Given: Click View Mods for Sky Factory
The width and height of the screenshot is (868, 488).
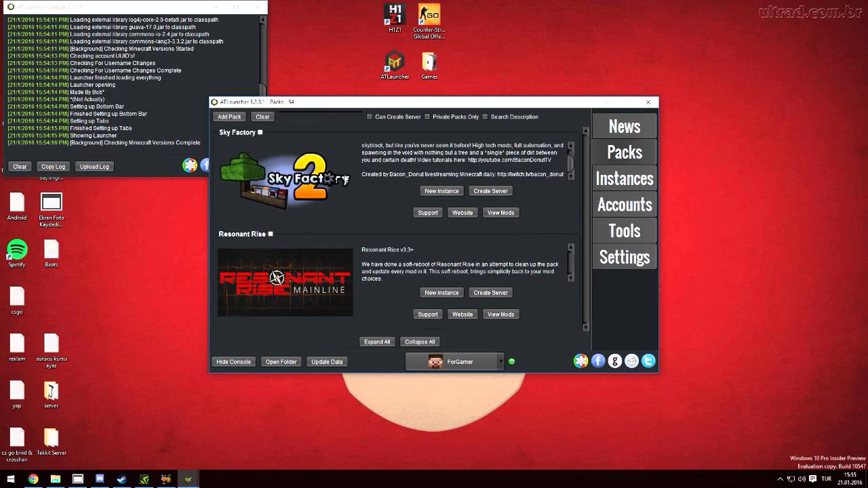Looking at the screenshot, I should [500, 213].
